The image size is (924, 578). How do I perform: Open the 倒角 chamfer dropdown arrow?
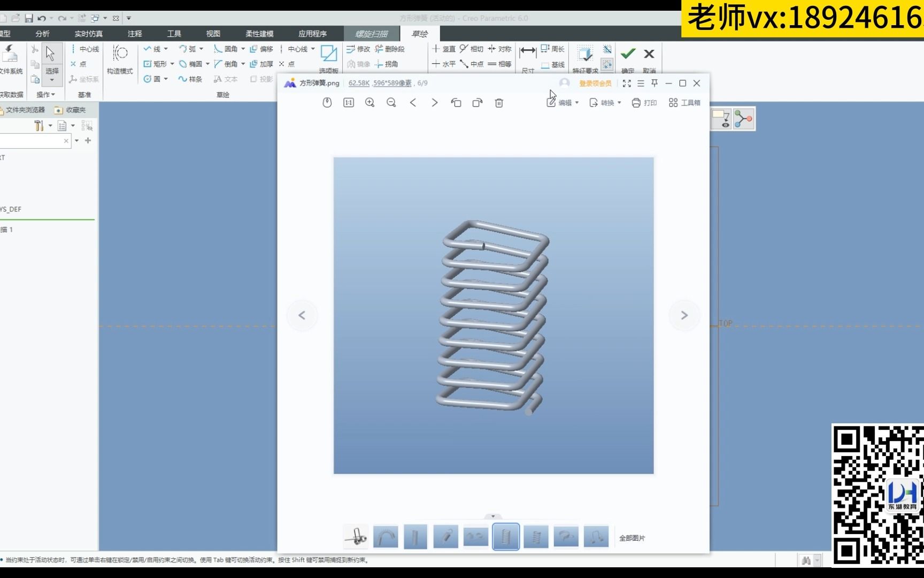click(243, 64)
